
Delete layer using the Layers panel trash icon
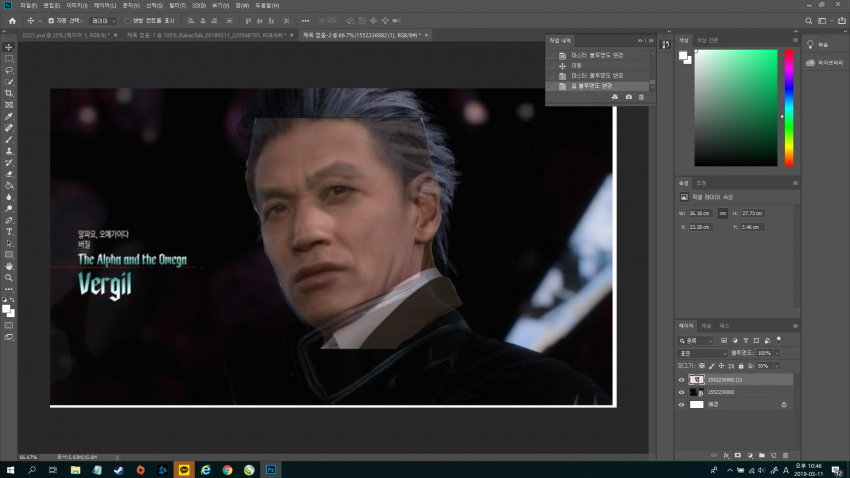pos(786,454)
